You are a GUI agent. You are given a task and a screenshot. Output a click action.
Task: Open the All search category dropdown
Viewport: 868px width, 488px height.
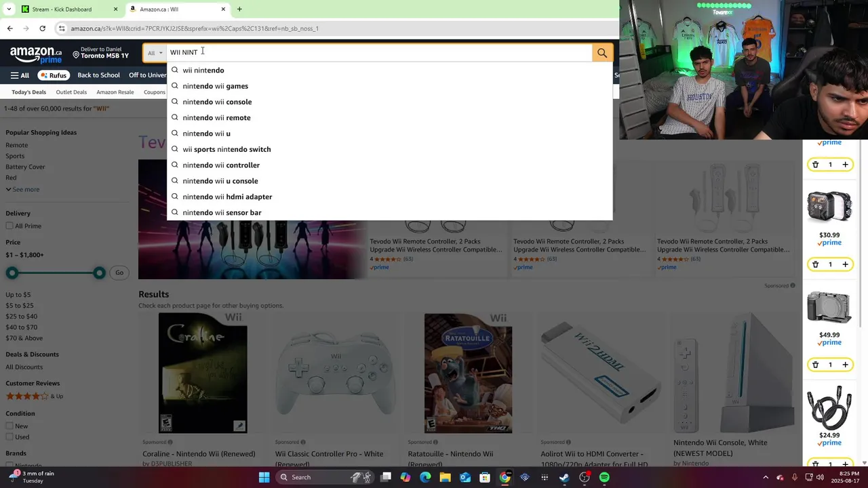[x=155, y=53]
